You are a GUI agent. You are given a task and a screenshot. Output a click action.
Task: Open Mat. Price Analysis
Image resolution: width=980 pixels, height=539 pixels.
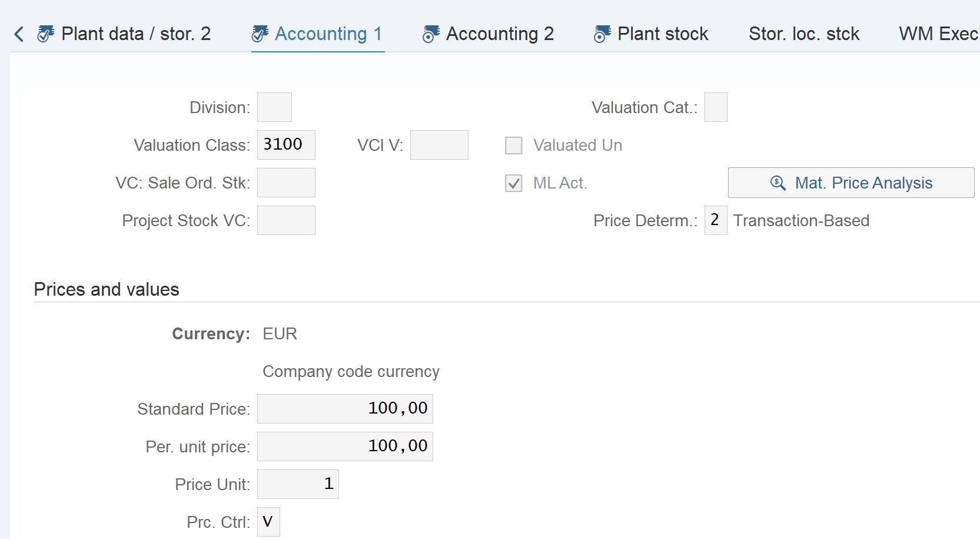(851, 183)
